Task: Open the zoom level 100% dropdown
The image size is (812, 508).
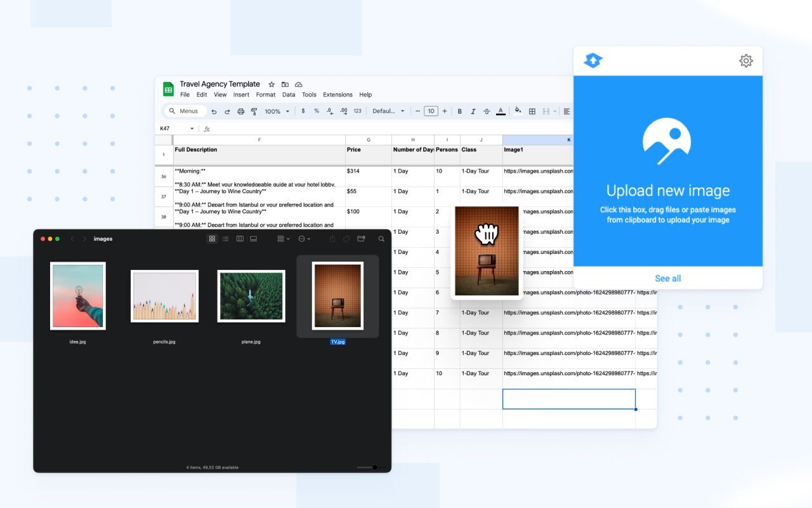Action: coord(276,111)
